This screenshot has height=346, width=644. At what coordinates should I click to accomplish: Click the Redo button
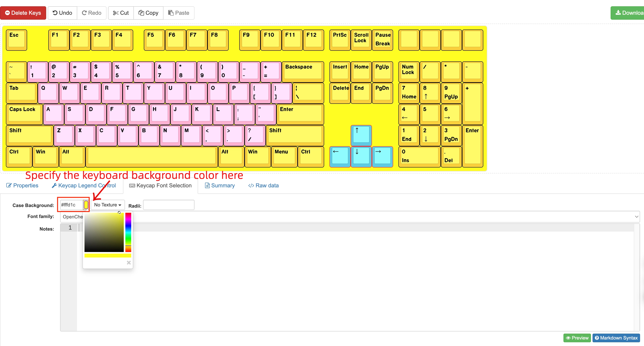pyautogui.click(x=92, y=13)
